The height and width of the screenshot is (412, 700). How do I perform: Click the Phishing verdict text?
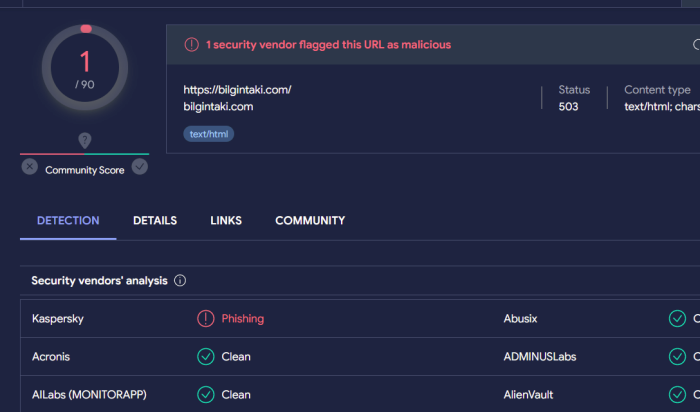click(x=242, y=319)
